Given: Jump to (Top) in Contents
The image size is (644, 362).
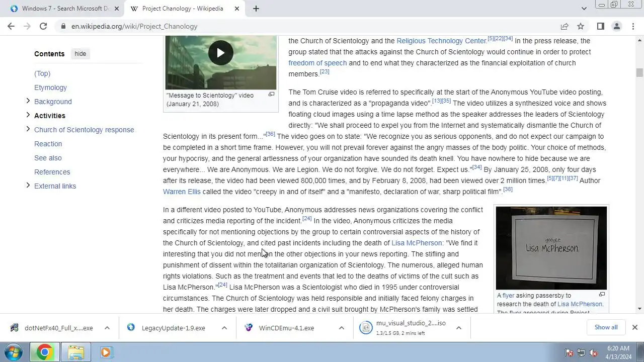Looking at the screenshot, I should pos(42,73).
